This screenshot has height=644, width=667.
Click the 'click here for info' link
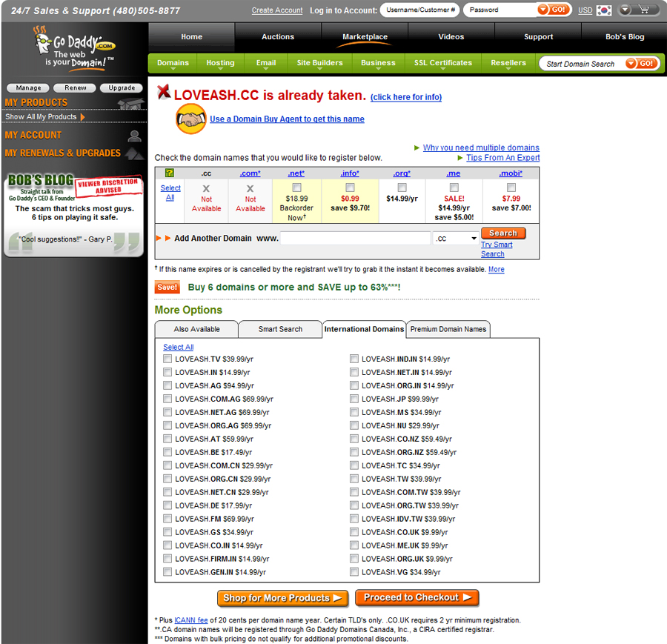click(x=406, y=97)
